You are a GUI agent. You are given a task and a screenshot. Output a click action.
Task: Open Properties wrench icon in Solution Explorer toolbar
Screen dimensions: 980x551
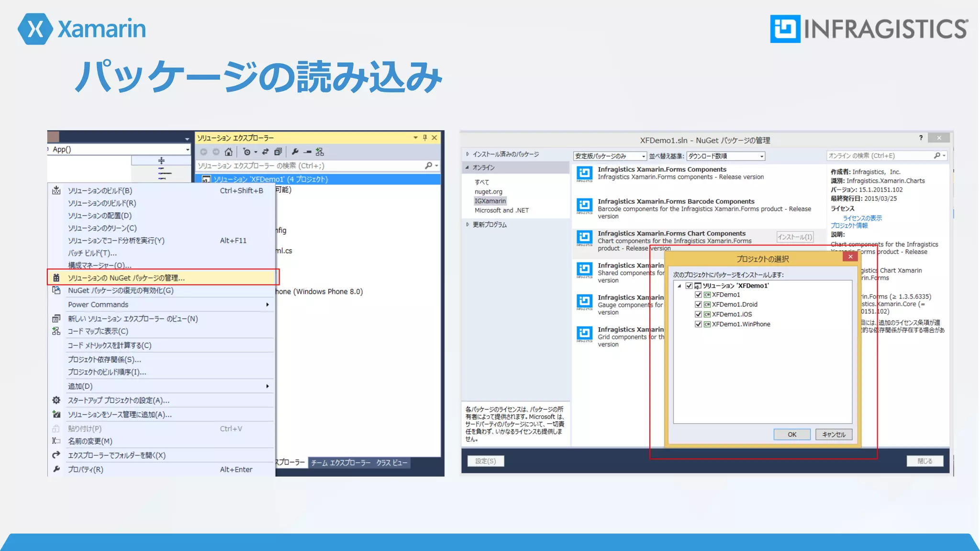coord(295,152)
